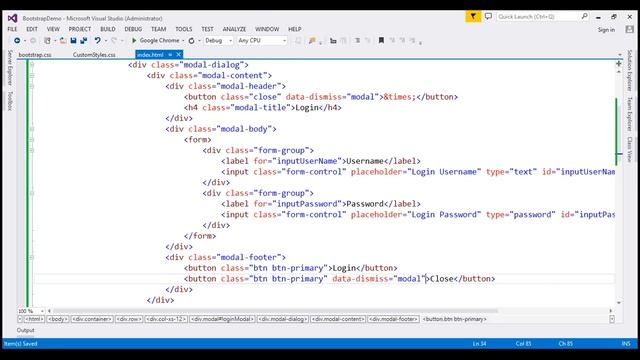
Task: Open the feedback speech bubble icon
Action: [x=488, y=16]
